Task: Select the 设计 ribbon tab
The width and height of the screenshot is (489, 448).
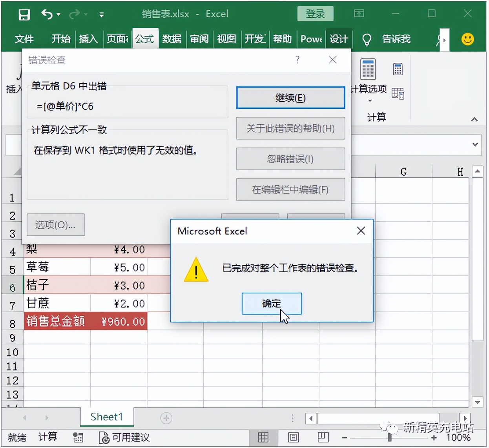Action: (338, 39)
